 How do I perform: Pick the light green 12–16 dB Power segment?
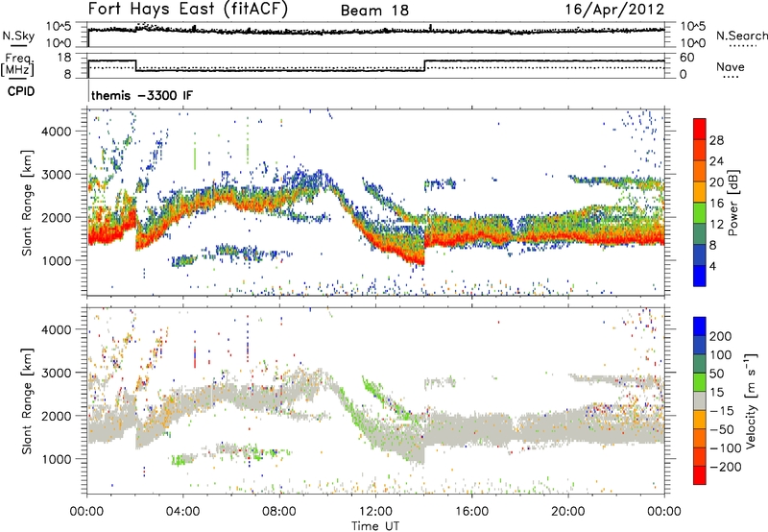700,213
